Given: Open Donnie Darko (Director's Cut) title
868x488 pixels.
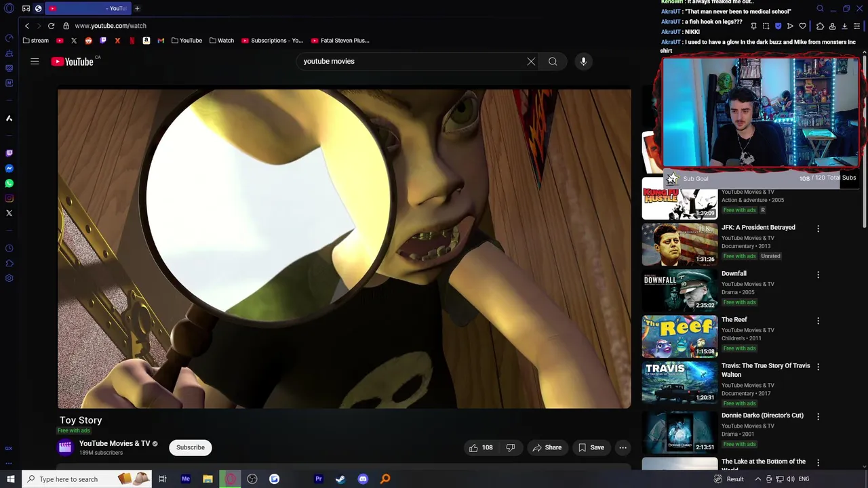Looking at the screenshot, I should point(762,415).
